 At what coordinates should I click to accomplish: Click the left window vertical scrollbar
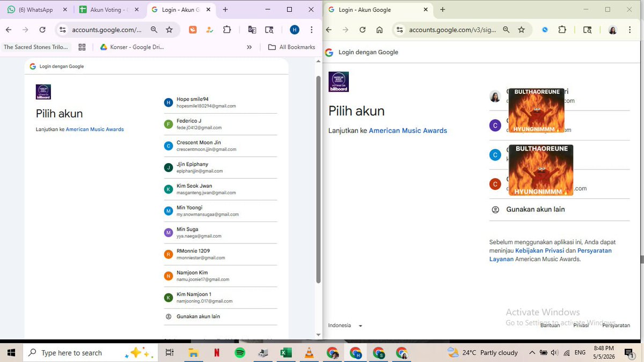pos(318,180)
